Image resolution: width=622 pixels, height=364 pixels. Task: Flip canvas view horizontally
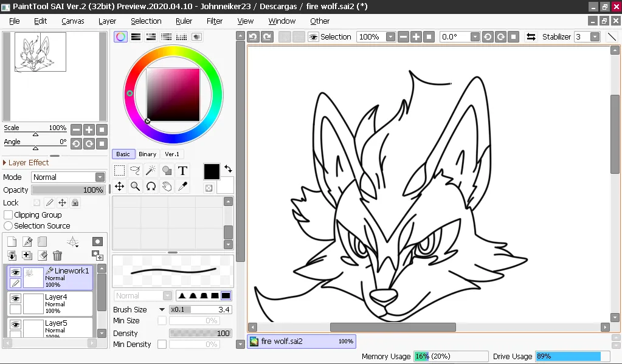[x=531, y=37]
